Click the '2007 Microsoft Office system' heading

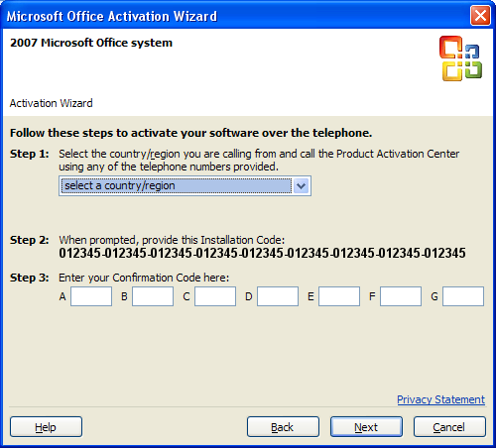click(x=91, y=43)
